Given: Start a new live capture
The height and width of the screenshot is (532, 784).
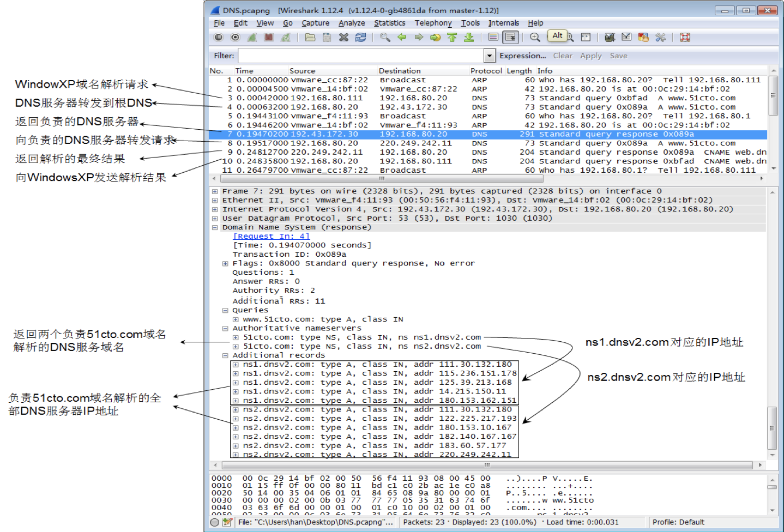Looking at the screenshot, I should [x=252, y=38].
